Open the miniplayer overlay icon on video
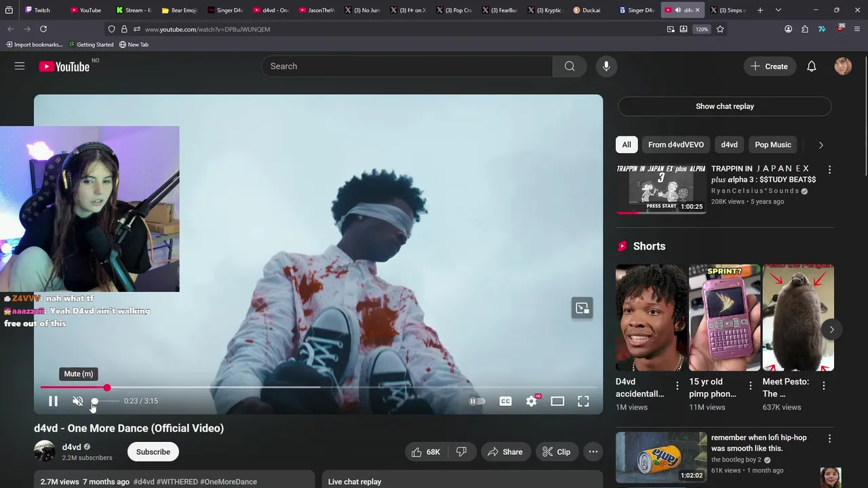 583,308
